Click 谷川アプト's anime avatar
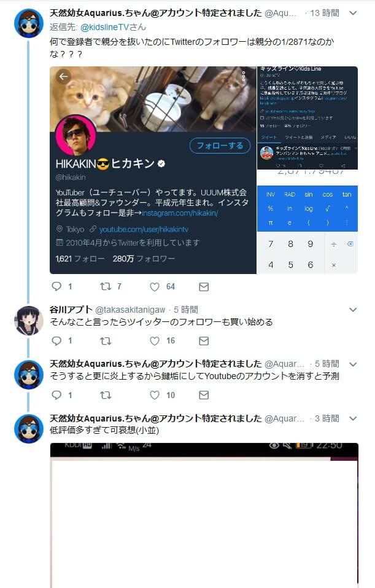 28,320
